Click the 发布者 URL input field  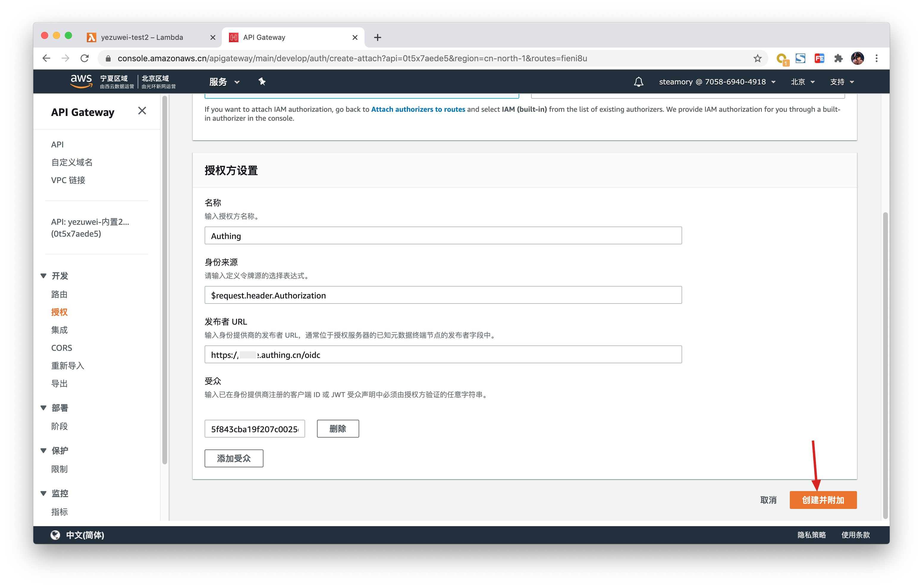443,355
